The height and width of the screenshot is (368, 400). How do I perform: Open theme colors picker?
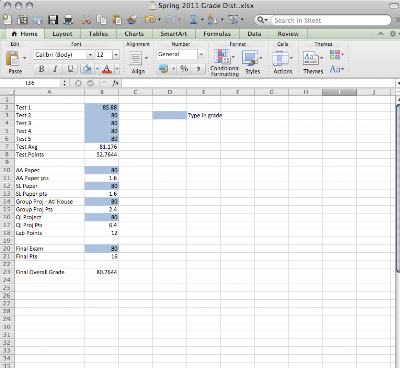coord(336,55)
